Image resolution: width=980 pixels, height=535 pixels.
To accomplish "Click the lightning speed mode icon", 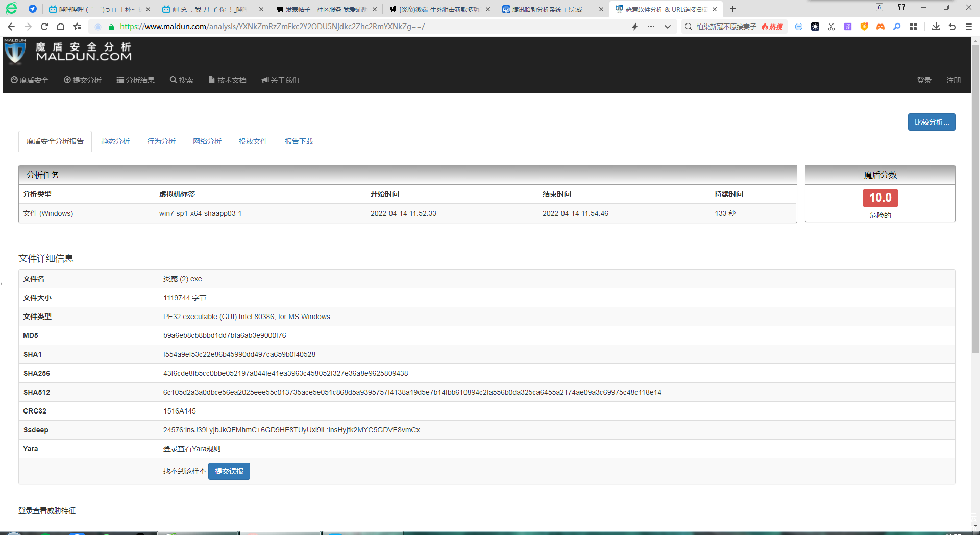I will pyautogui.click(x=635, y=27).
